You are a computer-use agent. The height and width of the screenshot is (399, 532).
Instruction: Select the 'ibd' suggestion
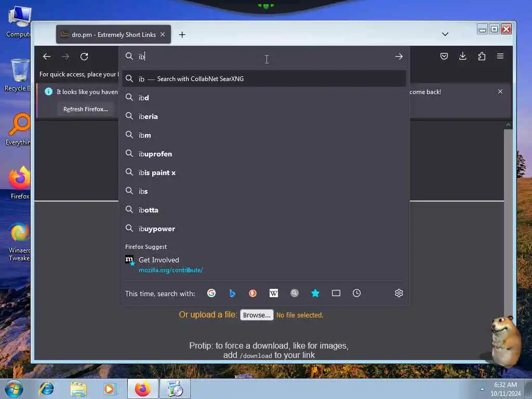(x=264, y=98)
